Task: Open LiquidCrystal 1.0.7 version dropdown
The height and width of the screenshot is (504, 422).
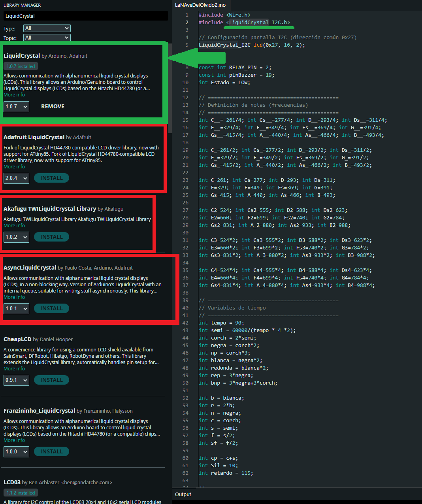Action: (x=17, y=106)
